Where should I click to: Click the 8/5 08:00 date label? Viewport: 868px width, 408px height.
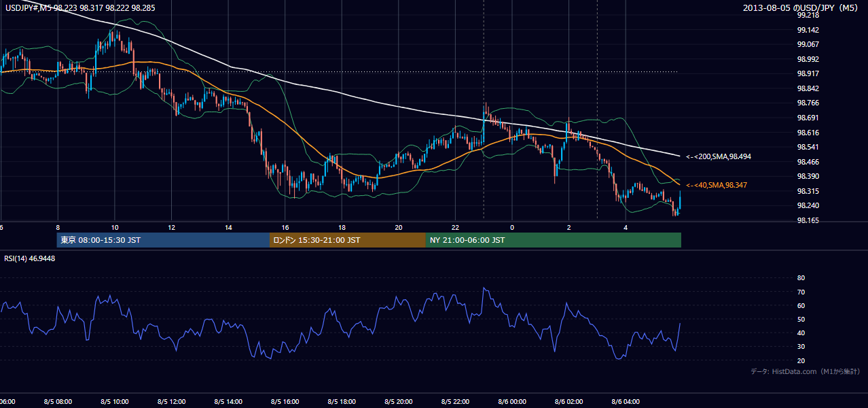(58, 402)
